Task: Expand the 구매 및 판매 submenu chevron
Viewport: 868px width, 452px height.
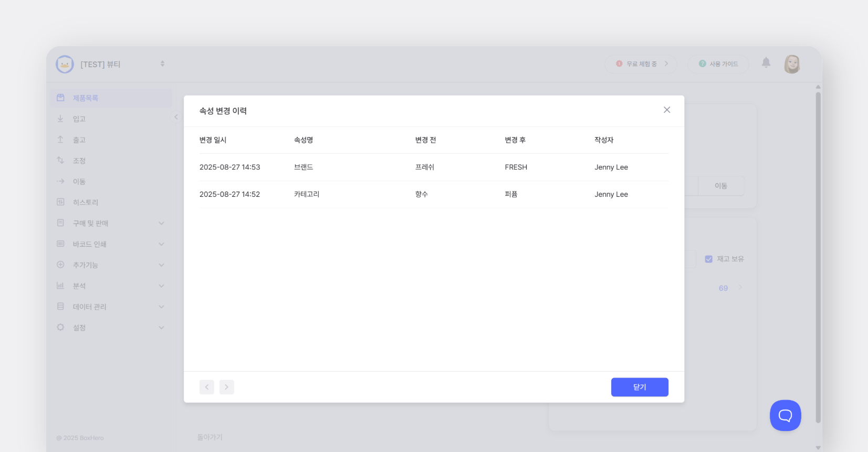Action: point(162,223)
